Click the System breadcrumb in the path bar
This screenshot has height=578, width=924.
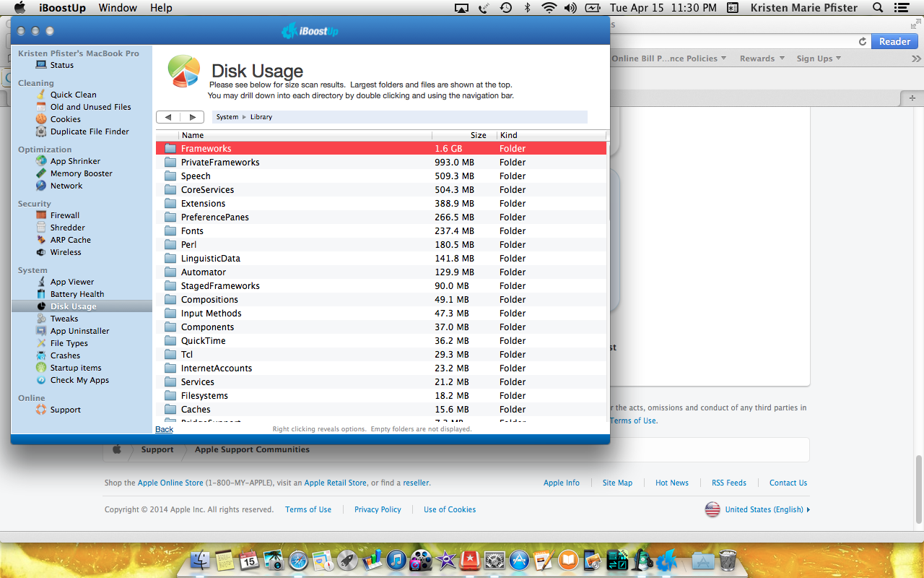click(x=227, y=117)
